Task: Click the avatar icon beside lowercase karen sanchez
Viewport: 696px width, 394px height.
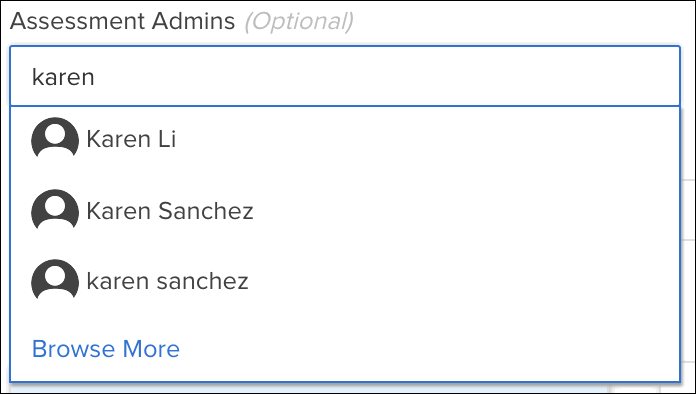Action: (55, 280)
